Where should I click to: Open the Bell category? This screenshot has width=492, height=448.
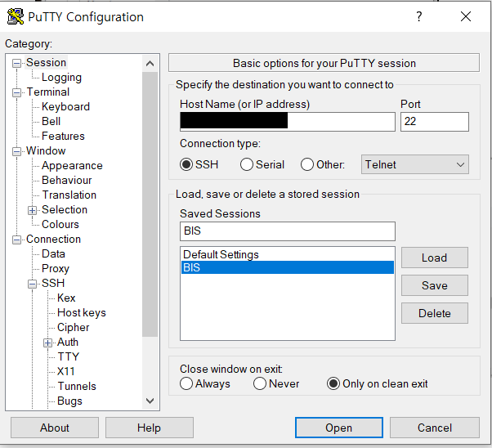click(x=51, y=122)
